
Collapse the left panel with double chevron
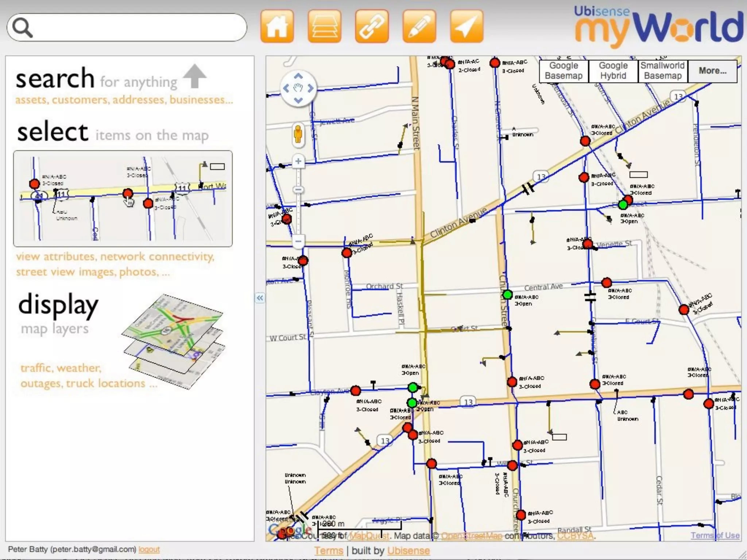click(260, 298)
